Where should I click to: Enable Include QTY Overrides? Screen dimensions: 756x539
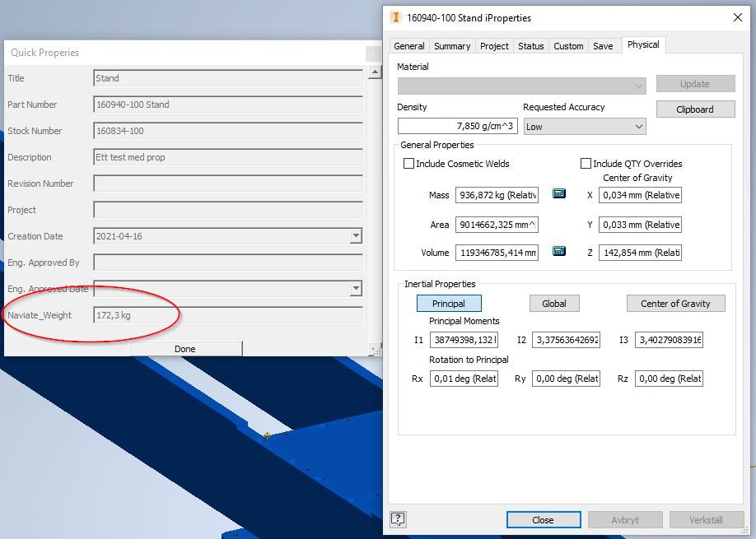point(586,163)
